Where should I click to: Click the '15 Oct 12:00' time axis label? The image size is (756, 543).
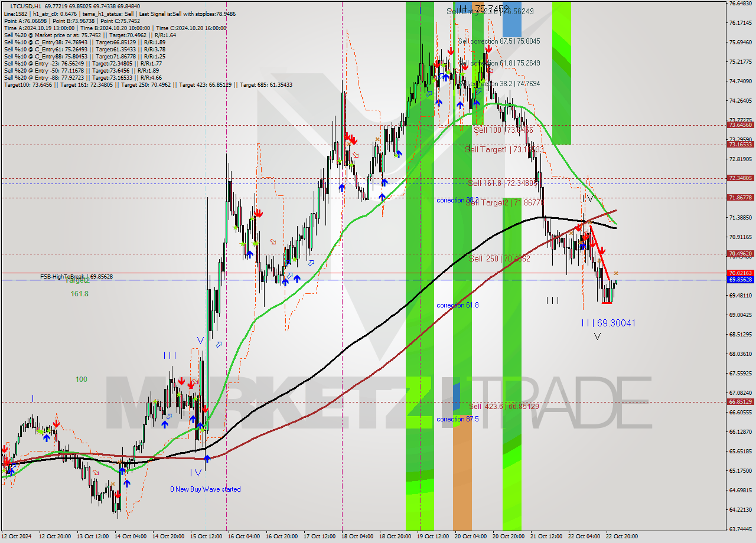(206, 537)
